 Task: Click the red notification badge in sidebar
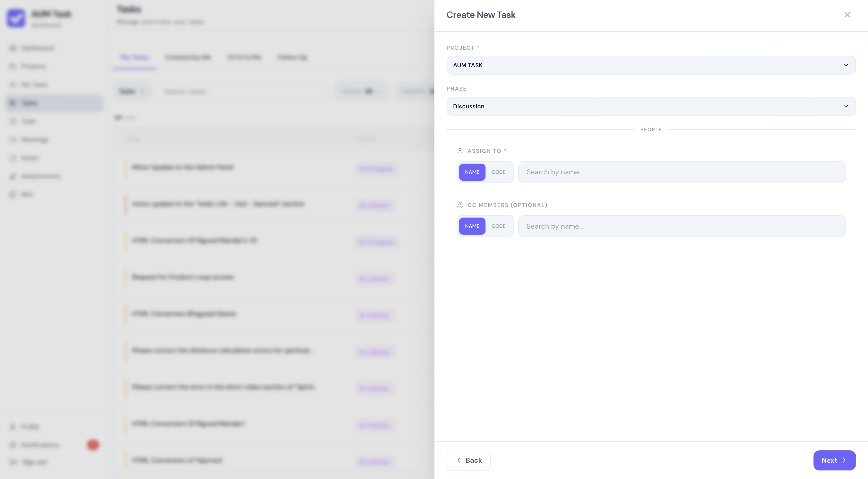point(93,445)
